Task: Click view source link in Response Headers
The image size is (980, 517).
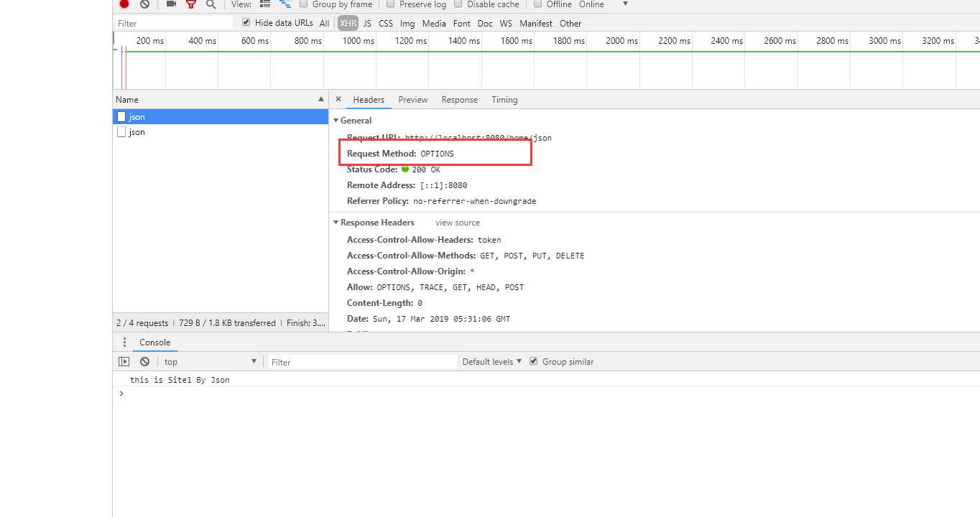Action: (x=458, y=223)
